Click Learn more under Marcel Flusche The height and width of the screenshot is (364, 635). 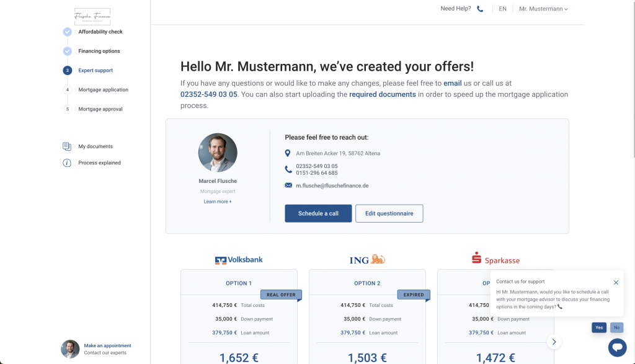pos(217,201)
